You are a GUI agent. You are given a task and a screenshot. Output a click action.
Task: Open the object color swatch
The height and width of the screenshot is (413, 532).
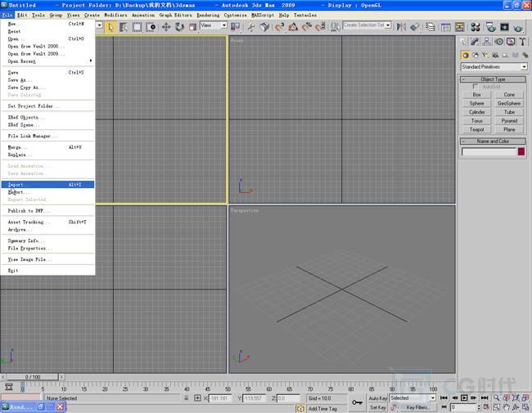point(521,151)
